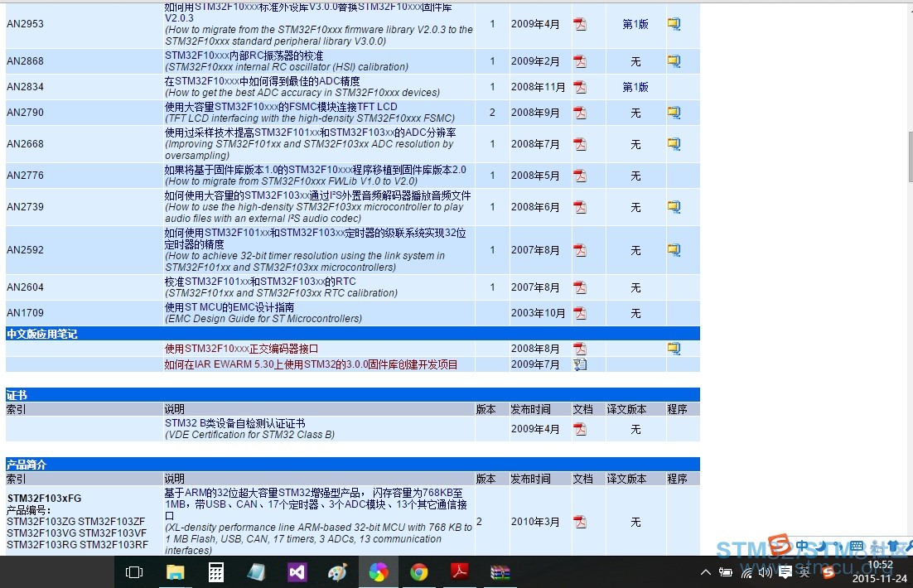
Task: Open the STM32F10xxx内部RC振荡器的校准 link
Action: pyautogui.click(x=244, y=55)
